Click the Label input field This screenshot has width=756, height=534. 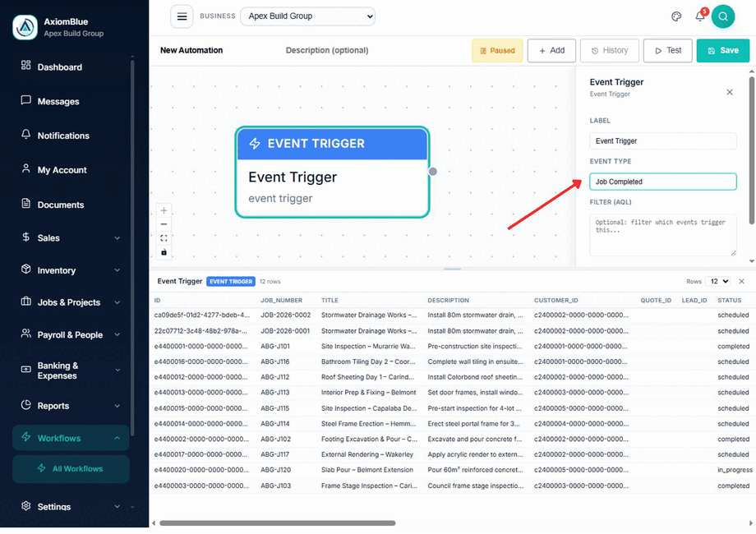pos(662,140)
